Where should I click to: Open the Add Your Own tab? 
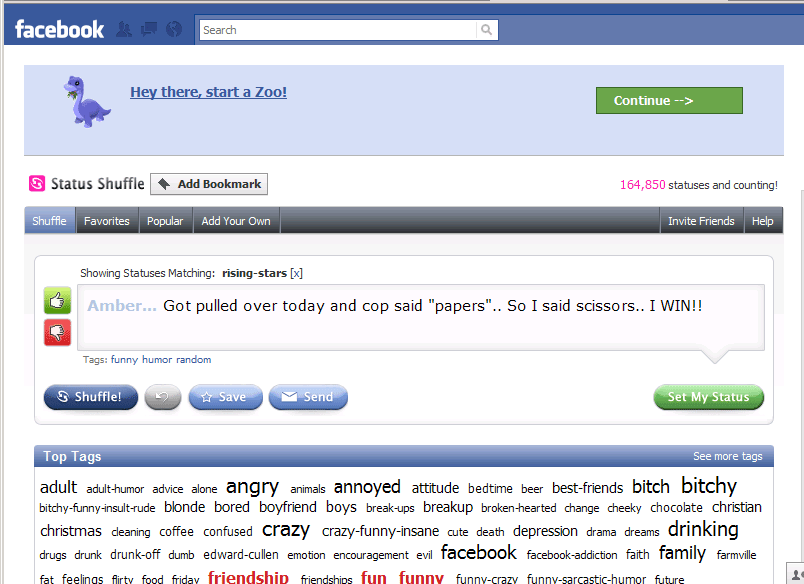236,221
